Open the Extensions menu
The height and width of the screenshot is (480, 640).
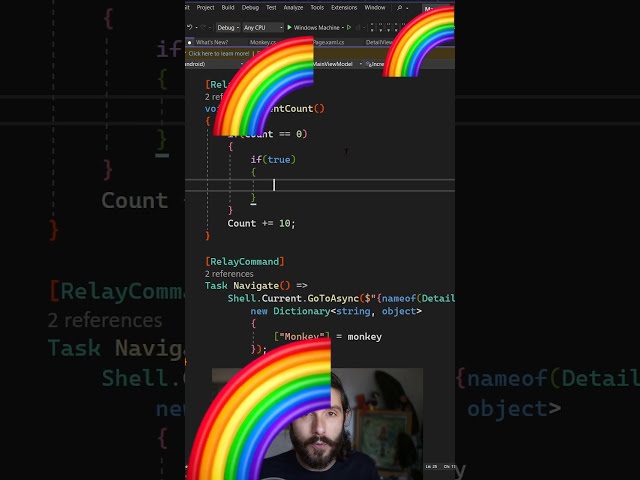pos(344,8)
